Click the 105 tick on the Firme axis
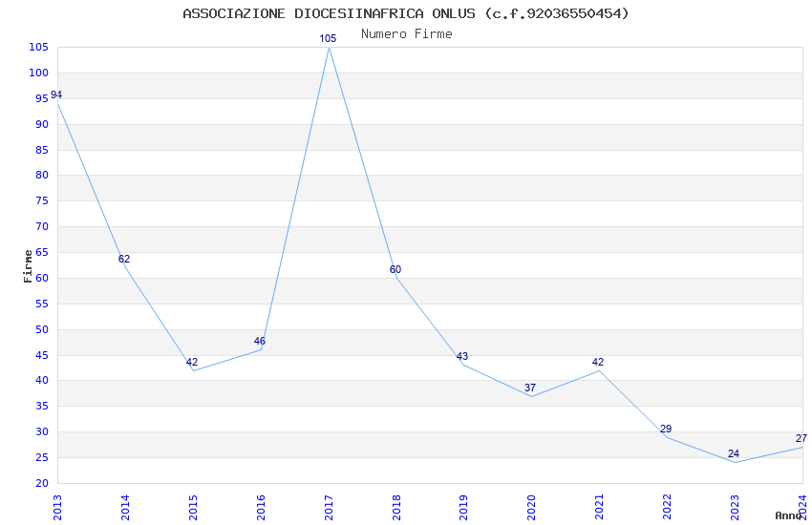 click(x=39, y=47)
